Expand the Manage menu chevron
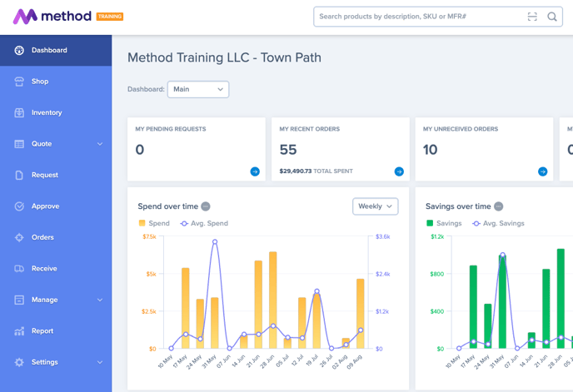Viewport: 573px width, 392px height. click(100, 300)
